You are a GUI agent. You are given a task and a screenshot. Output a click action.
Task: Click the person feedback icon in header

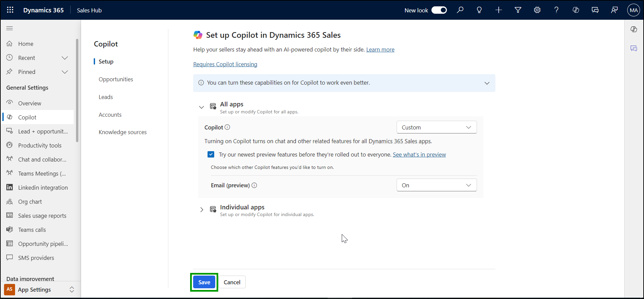coord(614,10)
